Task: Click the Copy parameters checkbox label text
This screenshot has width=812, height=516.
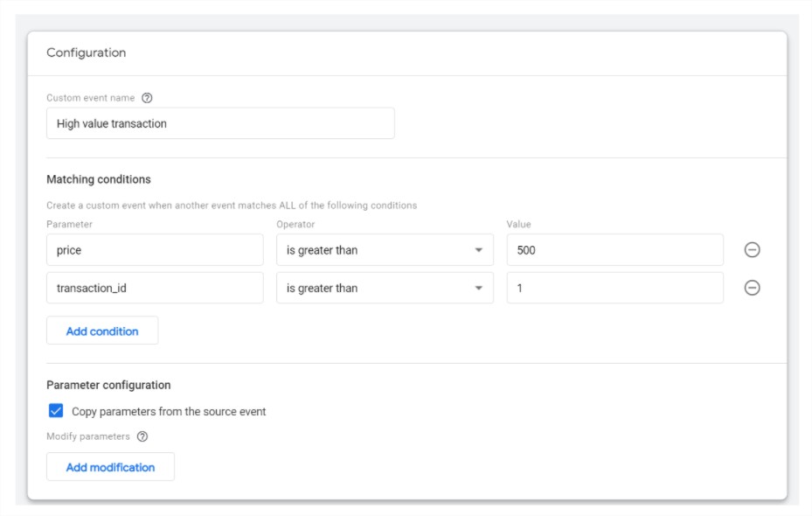Action: coord(169,411)
